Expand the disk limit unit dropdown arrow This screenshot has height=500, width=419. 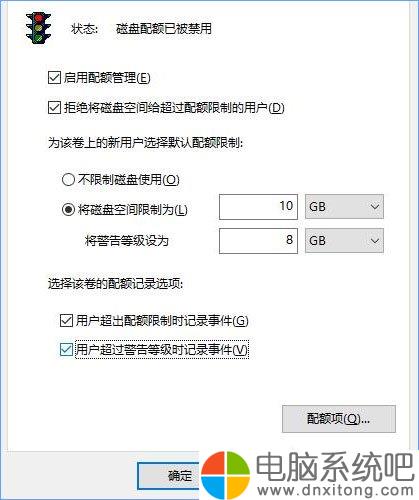pos(375,207)
